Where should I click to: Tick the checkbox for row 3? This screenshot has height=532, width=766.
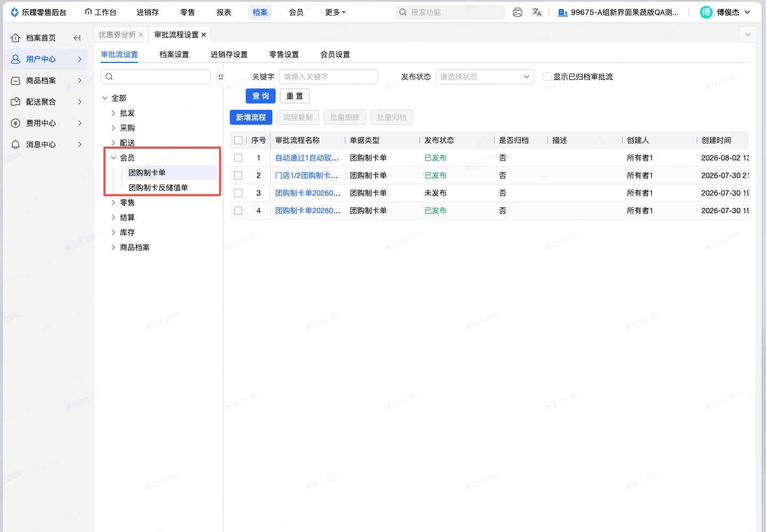click(238, 193)
